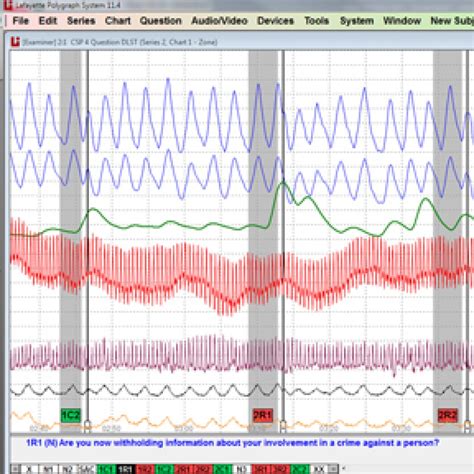Screen dimensions: 474x474
Task: Select the highlighted 1R1 question in the bottom bar
Action: click(x=126, y=469)
